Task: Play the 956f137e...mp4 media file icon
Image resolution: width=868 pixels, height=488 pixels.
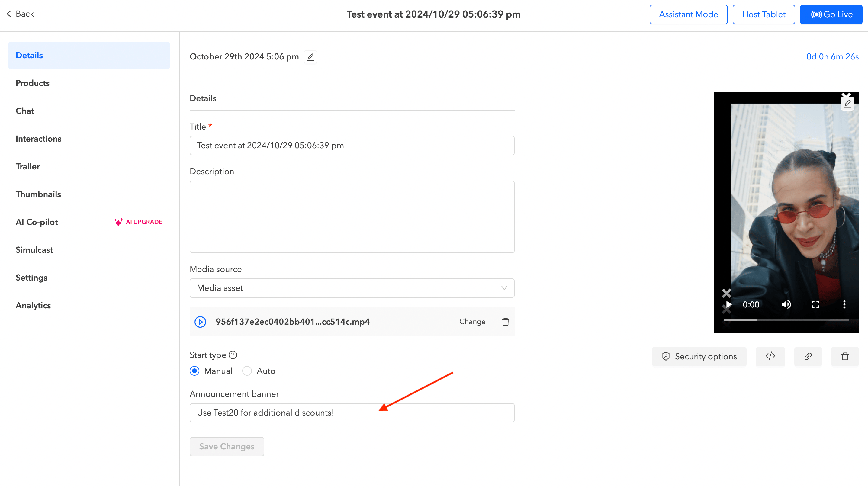Action: click(200, 322)
